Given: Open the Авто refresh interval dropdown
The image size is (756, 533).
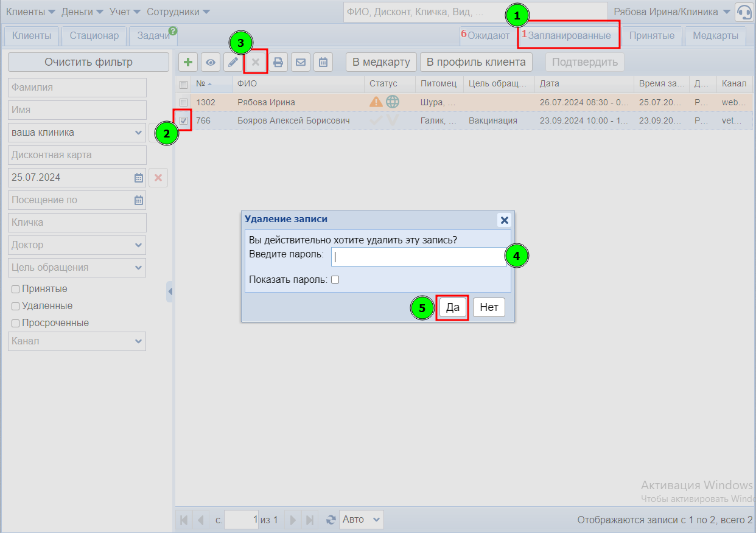Looking at the screenshot, I should tap(362, 520).
